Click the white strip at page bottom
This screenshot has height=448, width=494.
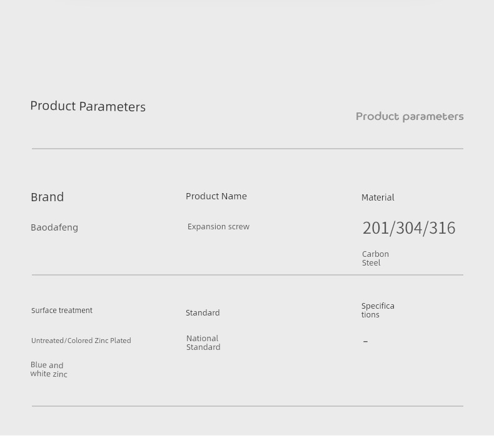[247, 442]
